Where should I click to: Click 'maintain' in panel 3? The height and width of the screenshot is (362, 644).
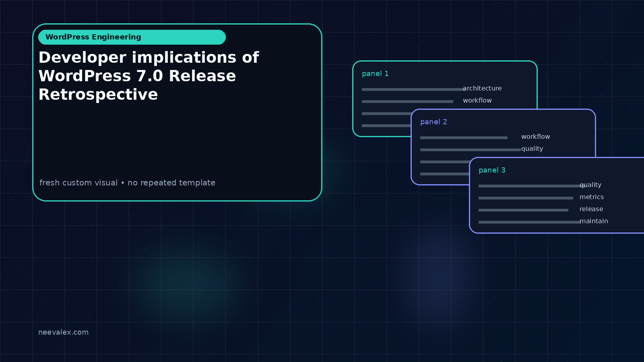tap(594, 221)
